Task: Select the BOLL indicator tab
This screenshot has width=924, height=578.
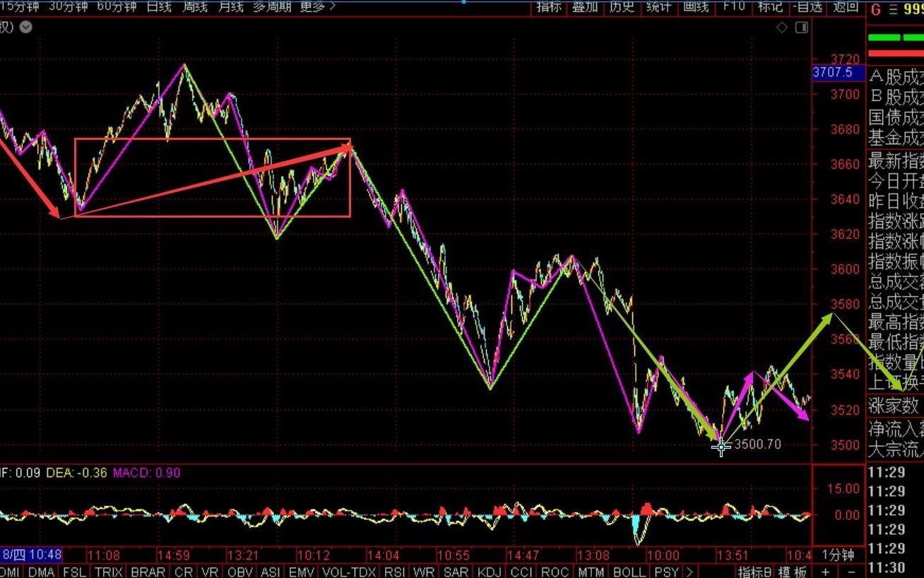Action: 629,572
